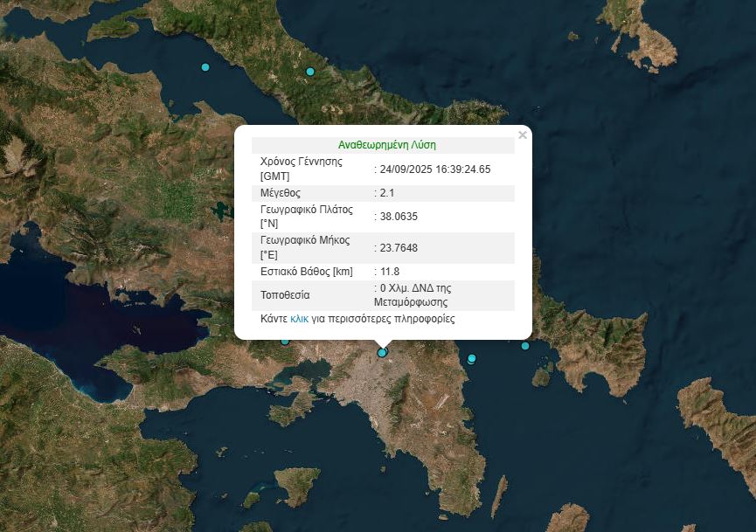
Task: Click the 'Γεωγραφικό Πλάτος [°N]' label
Action: 306,217
